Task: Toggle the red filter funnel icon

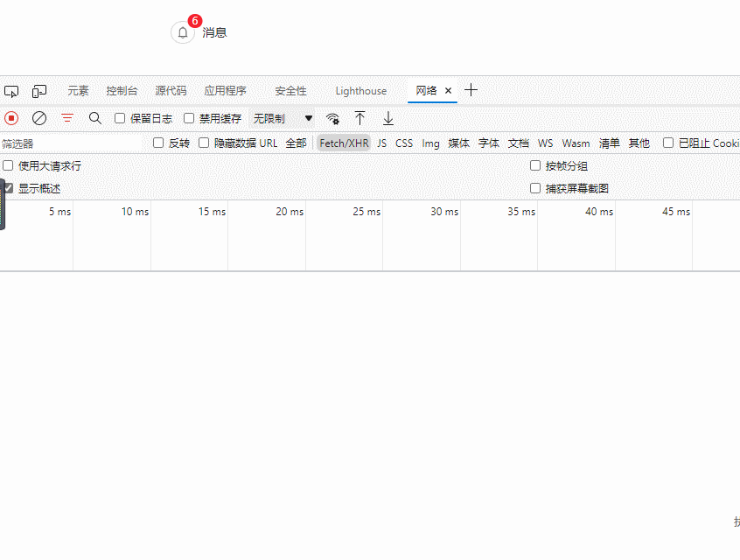Action: click(x=67, y=118)
